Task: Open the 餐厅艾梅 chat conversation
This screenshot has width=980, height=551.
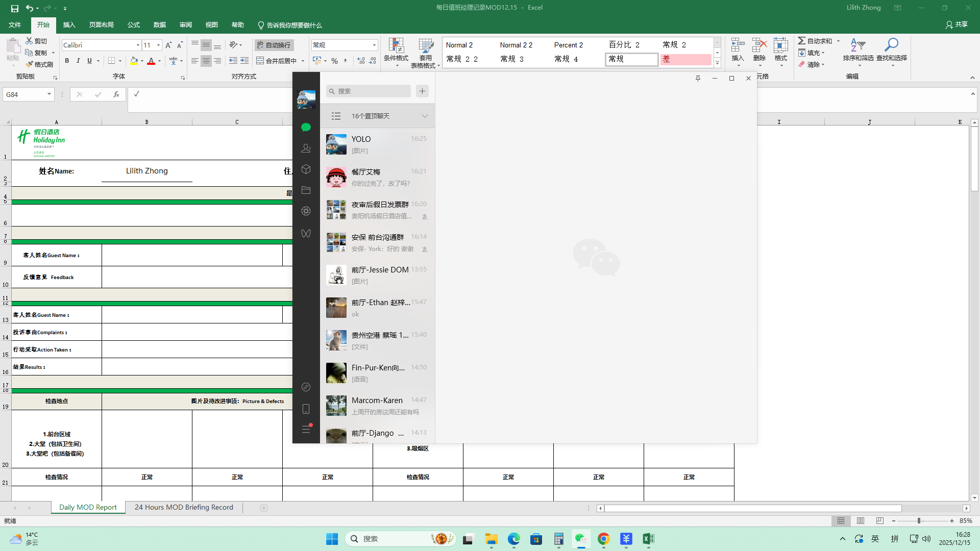Action: pos(377,177)
